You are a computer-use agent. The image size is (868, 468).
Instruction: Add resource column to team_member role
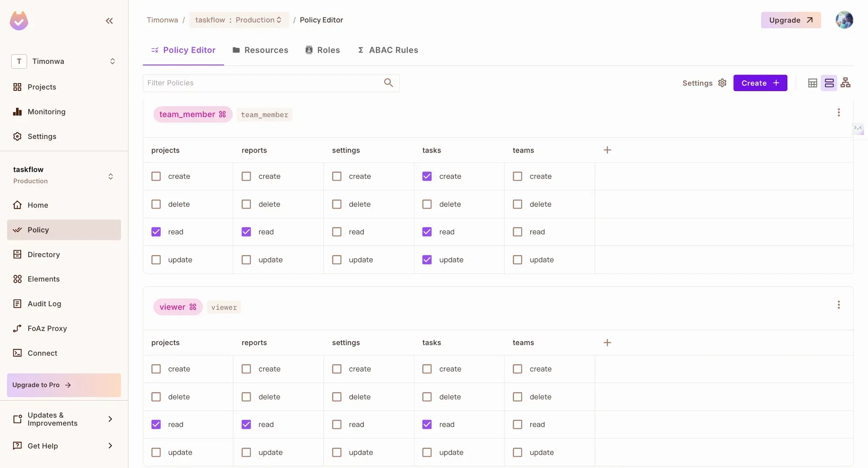607,150
